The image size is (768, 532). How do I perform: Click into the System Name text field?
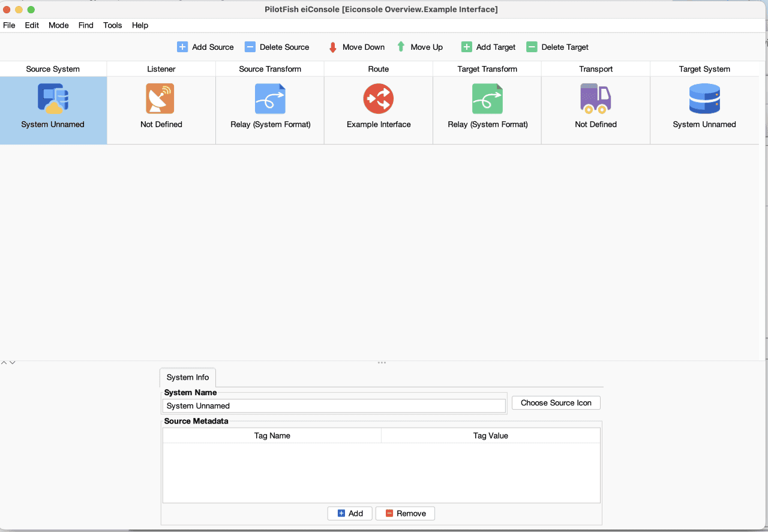(x=334, y=406)
